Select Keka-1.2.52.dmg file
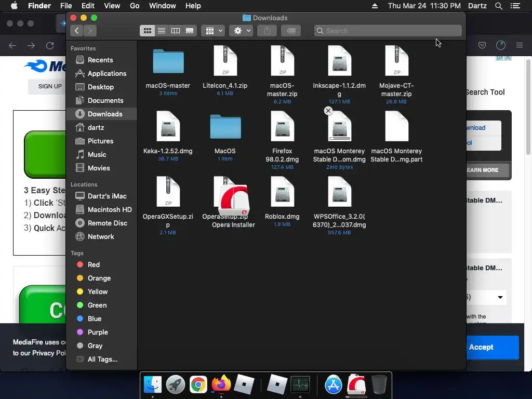532x399 pixels. [x=168, y=126]
